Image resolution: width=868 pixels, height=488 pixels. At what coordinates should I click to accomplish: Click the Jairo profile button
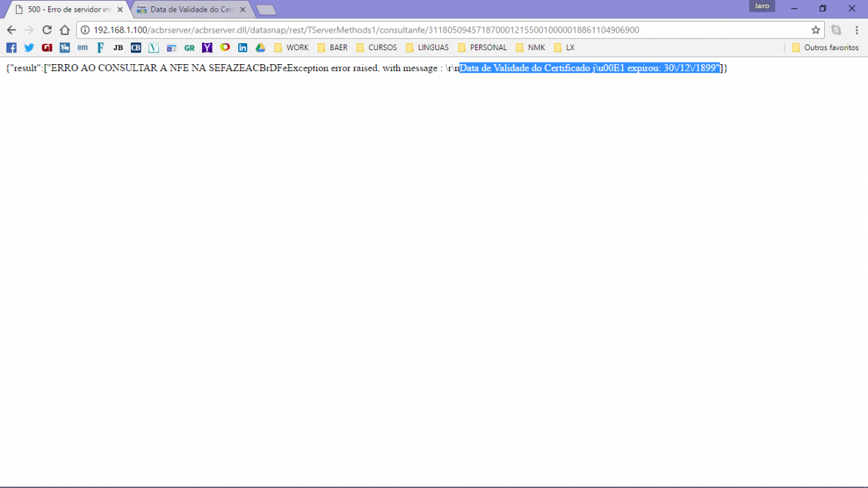pos(762,6)
